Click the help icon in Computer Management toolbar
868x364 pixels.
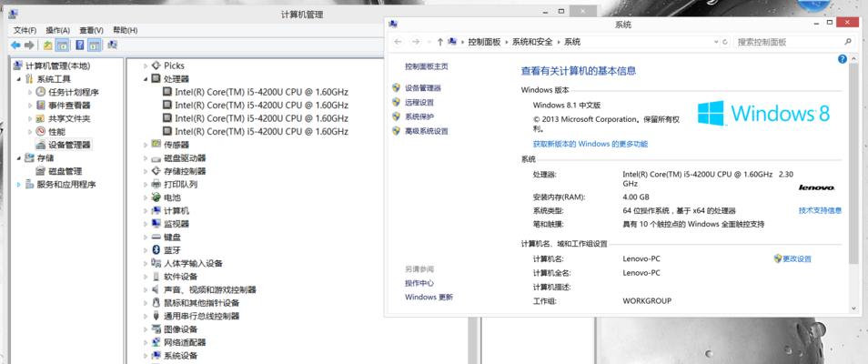click(x=80, y=45)
